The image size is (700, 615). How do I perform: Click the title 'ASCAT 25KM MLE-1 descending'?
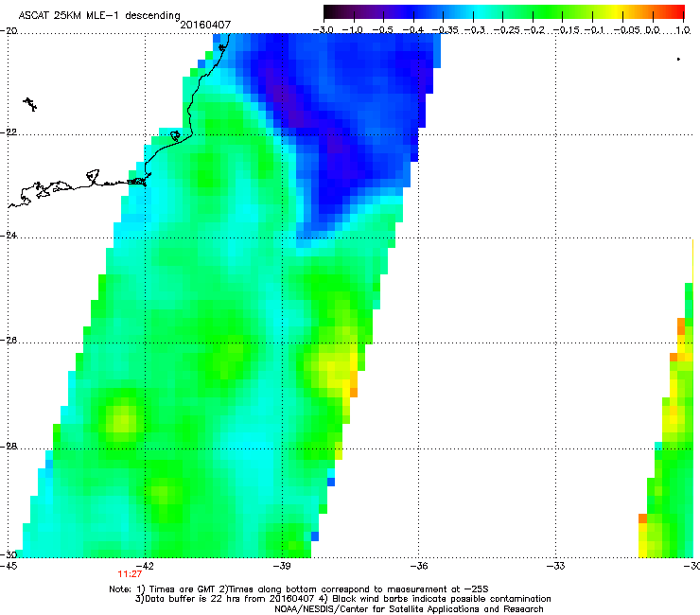(99, 15)
